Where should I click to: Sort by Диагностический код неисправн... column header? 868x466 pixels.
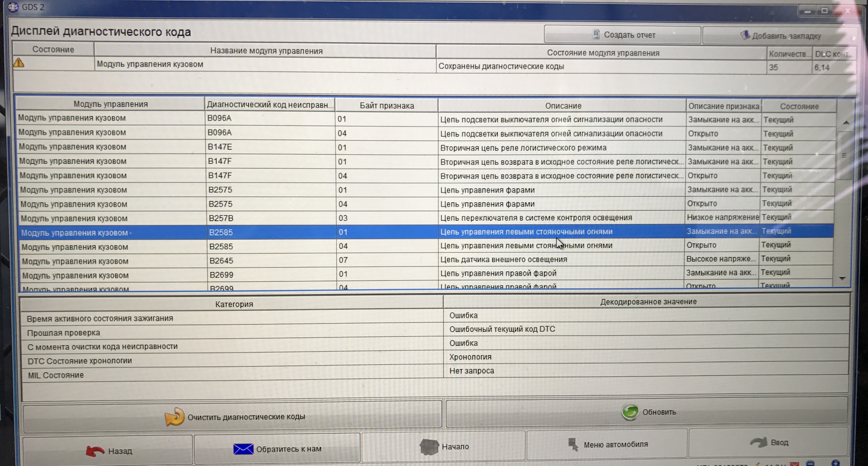[x=270, y=105]
